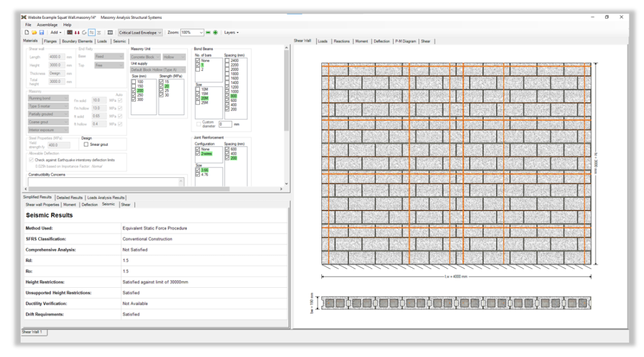The width and height of the screenshot is (644, 357).
Task: Enable the Smear grout checkbox
Action: coord(86,145)
